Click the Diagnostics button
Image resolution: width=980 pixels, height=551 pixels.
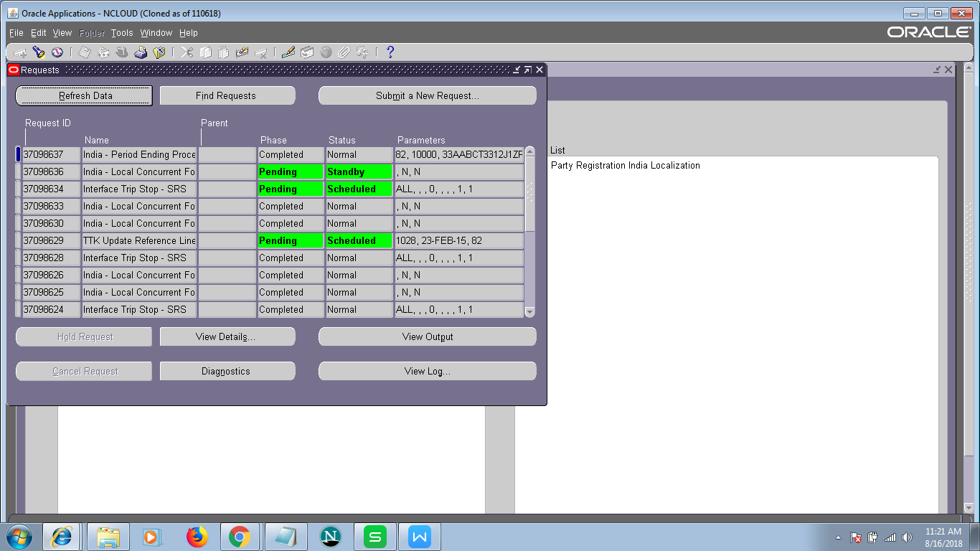(x=227, y=371)
